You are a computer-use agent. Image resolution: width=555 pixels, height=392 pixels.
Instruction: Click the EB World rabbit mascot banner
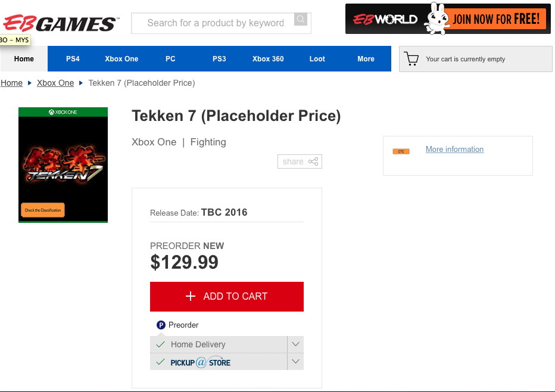448,19
